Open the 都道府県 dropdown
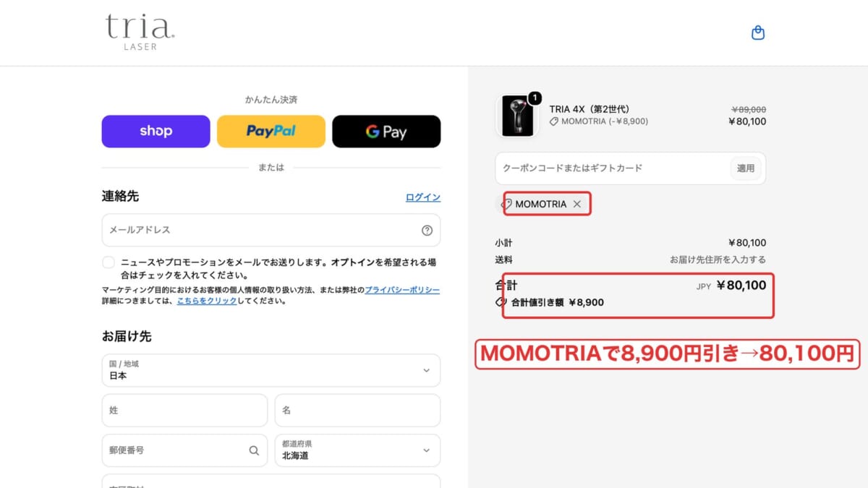The image size is (868, 488). click(357, 450)
